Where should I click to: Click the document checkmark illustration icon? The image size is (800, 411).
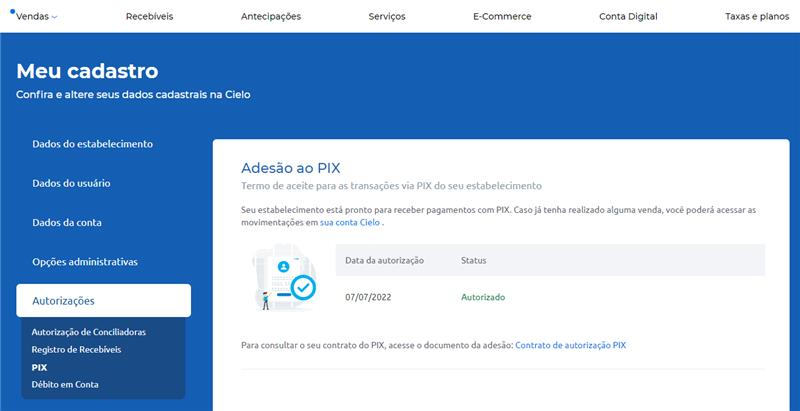click(x=285, y=279)
